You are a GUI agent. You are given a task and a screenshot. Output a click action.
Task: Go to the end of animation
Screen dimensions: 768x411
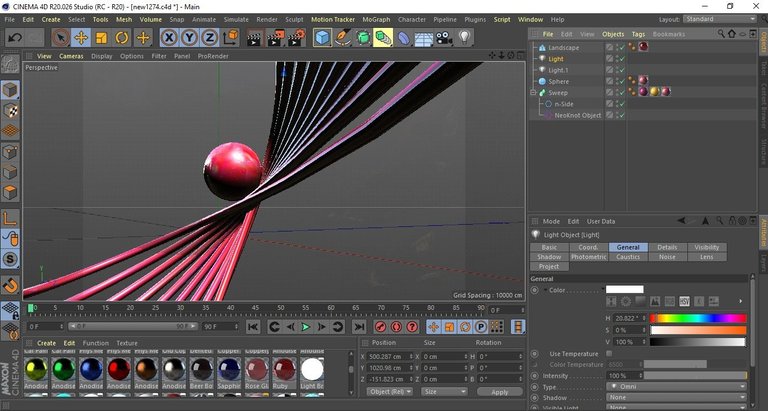(x=359, y=327)
